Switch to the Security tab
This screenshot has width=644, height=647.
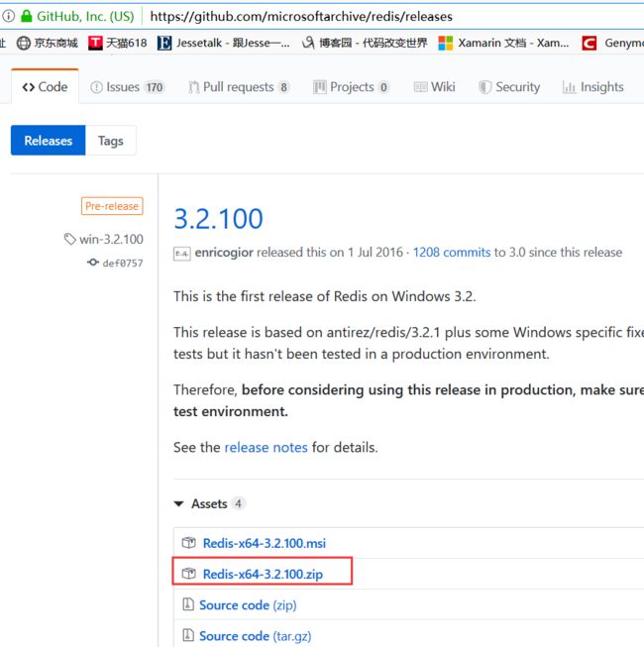(x=509, y=87)
